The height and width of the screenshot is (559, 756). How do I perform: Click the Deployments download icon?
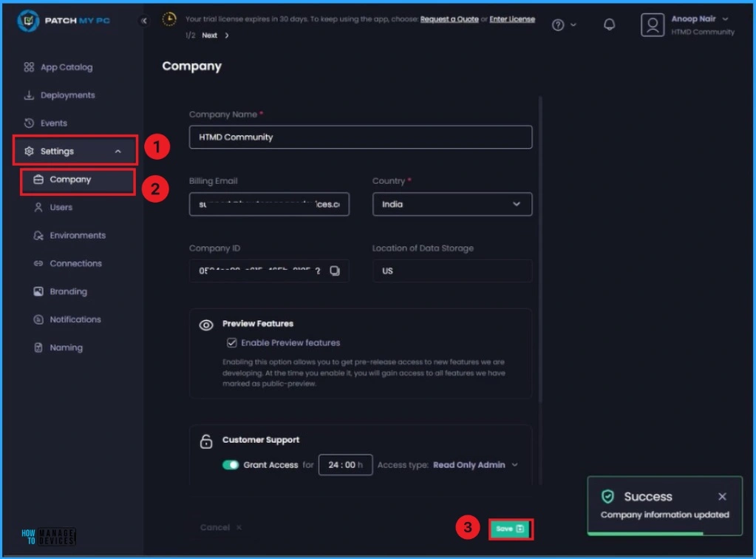coord(29,95)
